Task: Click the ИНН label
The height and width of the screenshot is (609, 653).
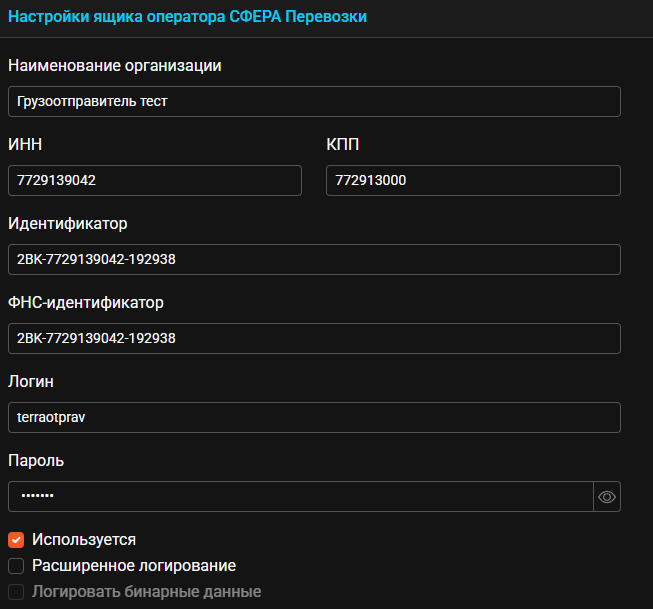Action: point(25,145)
